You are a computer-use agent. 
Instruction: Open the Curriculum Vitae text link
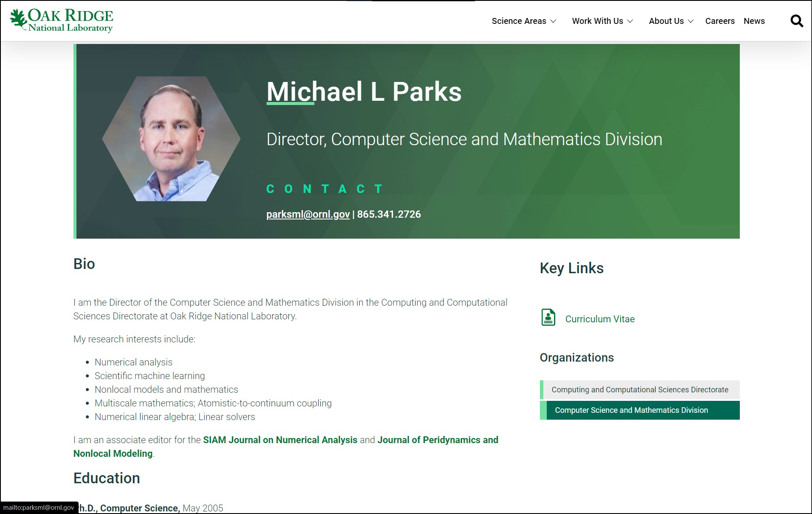[x=600, y=319]
